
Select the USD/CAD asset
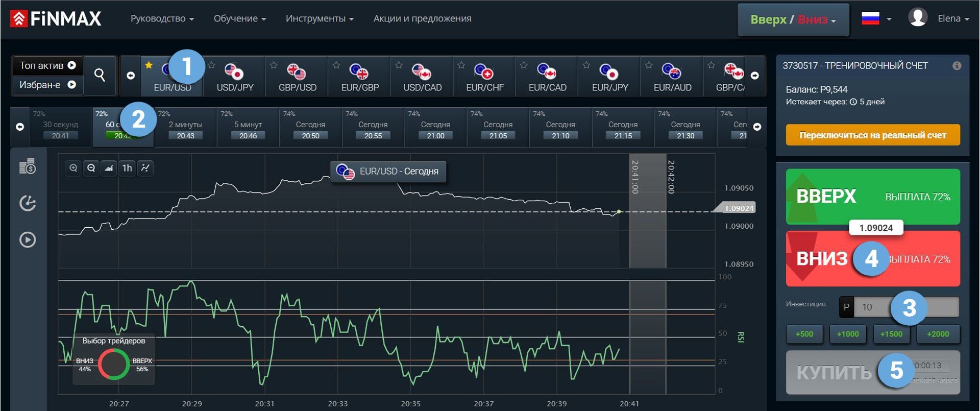(423, 76)
